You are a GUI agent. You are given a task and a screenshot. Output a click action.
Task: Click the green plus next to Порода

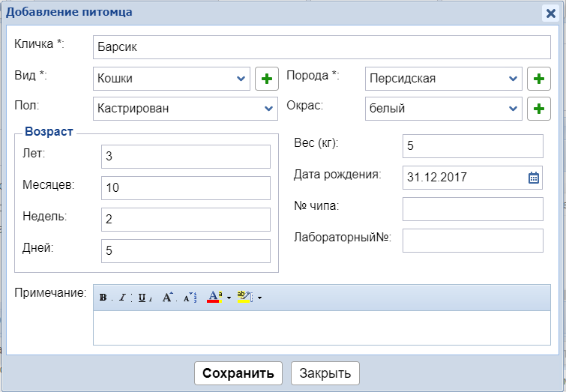[538, 78]
